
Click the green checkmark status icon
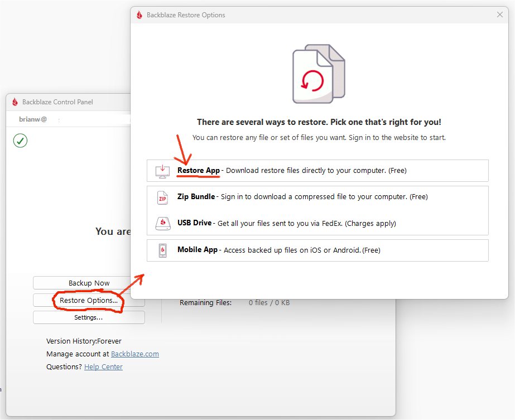[20, 141]
